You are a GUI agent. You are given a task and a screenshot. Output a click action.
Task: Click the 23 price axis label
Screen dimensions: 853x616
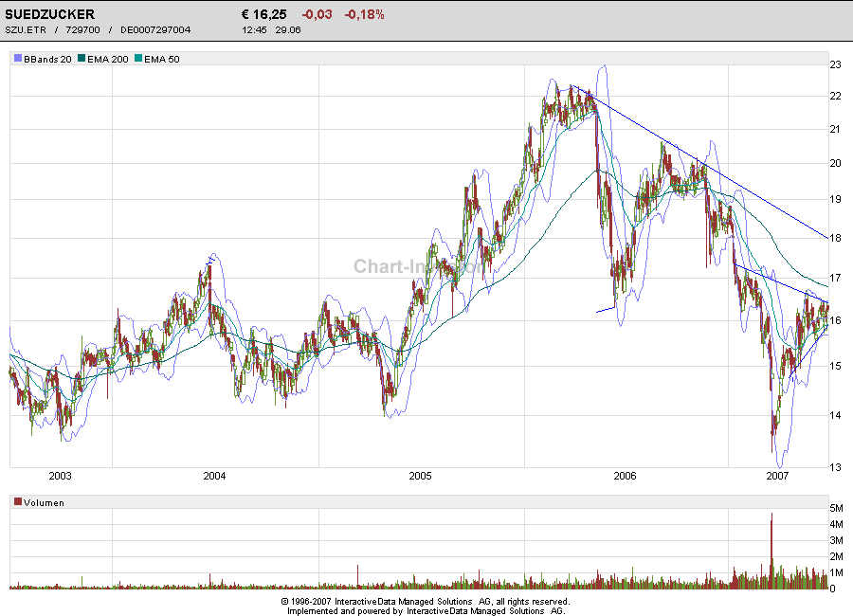(835, 64)
